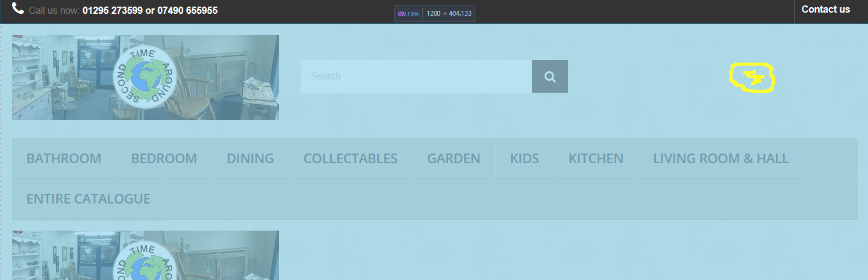Select the COLLECTABLES menu item
This screenshot has width=868, height=280.
[351, 158]
